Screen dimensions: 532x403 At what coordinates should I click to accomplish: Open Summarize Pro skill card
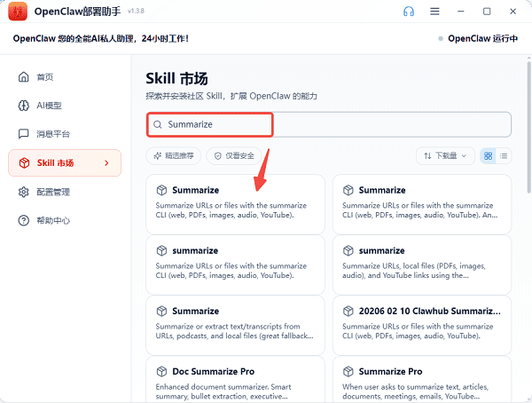point(422,380)
